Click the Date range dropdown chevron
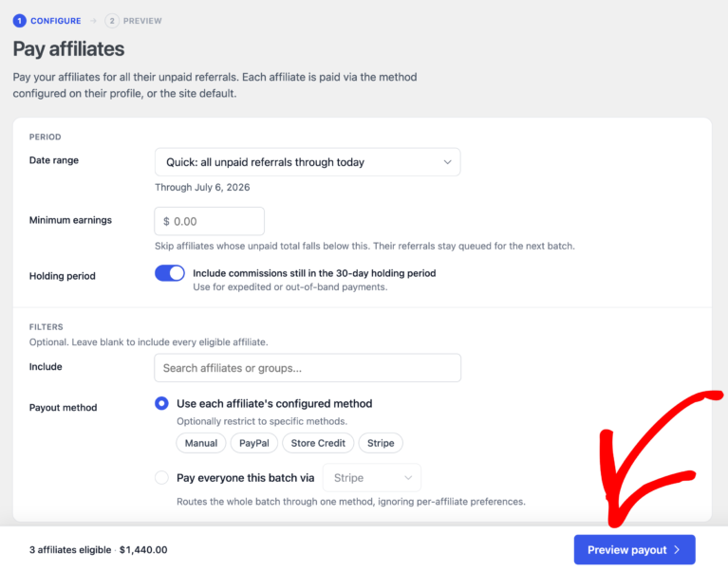 click(447, 162)
